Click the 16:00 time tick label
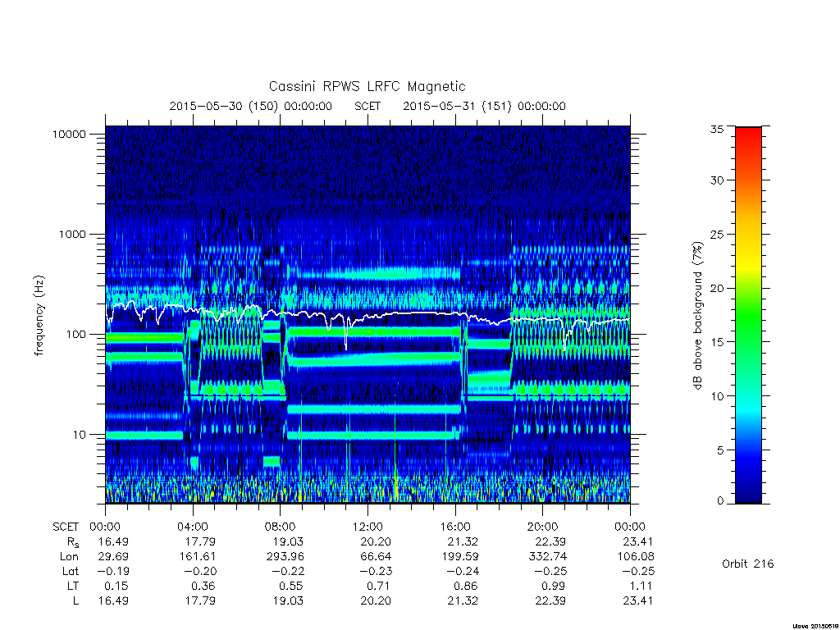Screen dimensions: 840x630 point(455,527)
